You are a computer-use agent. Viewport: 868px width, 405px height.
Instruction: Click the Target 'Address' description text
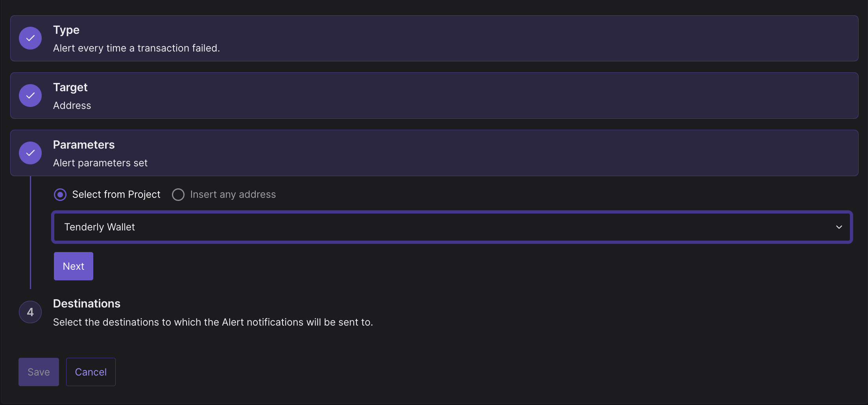pyautogui.click(x=72, y=105)
